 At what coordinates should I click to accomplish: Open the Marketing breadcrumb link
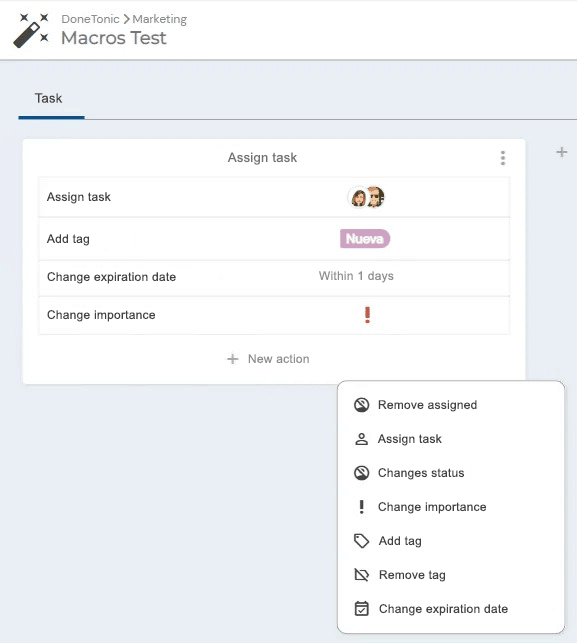coord(160,19)
